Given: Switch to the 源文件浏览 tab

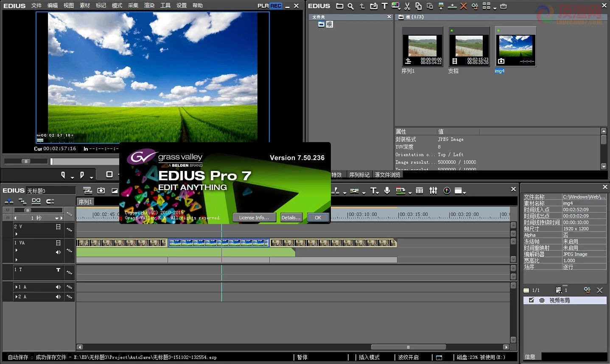Looking at the screenshot, I should (387, 175).
